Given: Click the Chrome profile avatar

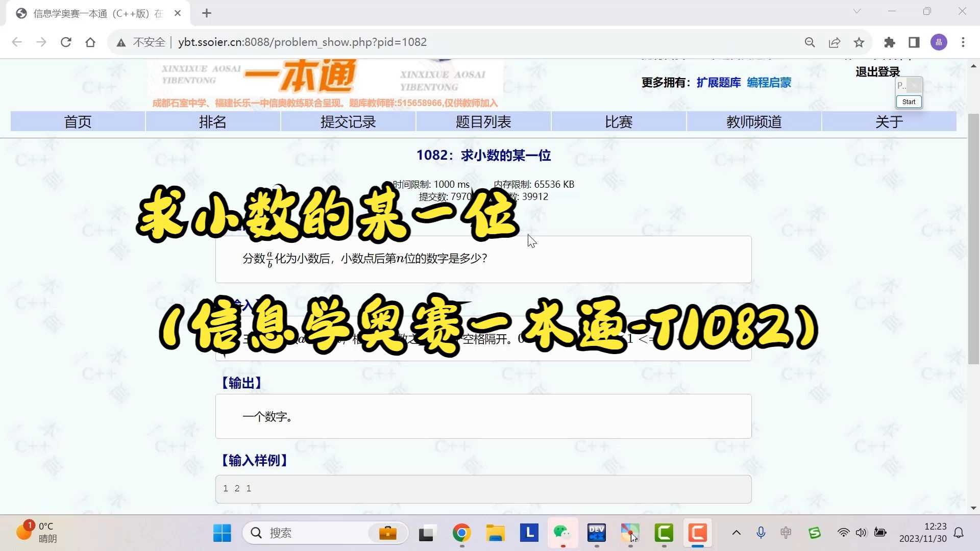Looking at the screenshot, I should (939, 42).
